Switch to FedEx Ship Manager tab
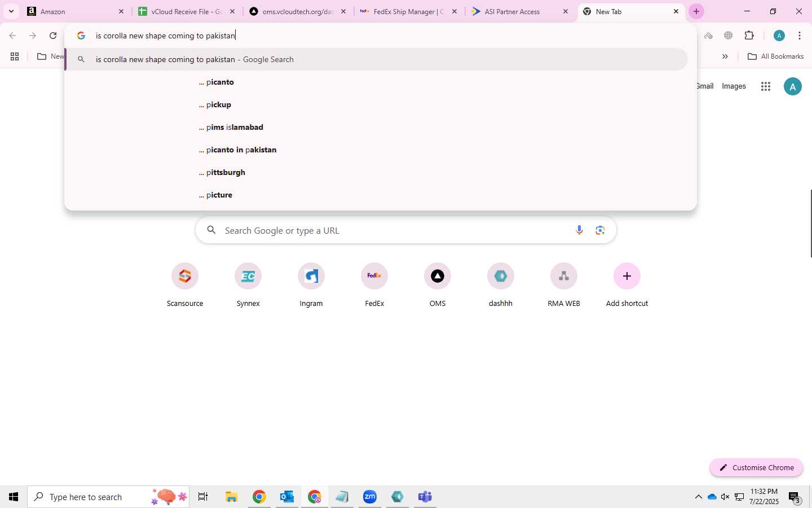The width and height of the screenshot is (812, 508). 409,11
